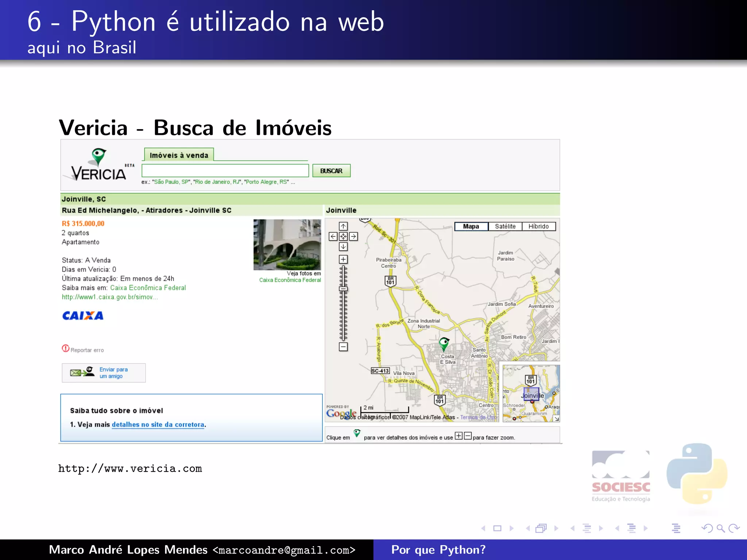Screen dimensions: 747x560
Task: Click the Por que Python? footer section
Action: (438, 550)
